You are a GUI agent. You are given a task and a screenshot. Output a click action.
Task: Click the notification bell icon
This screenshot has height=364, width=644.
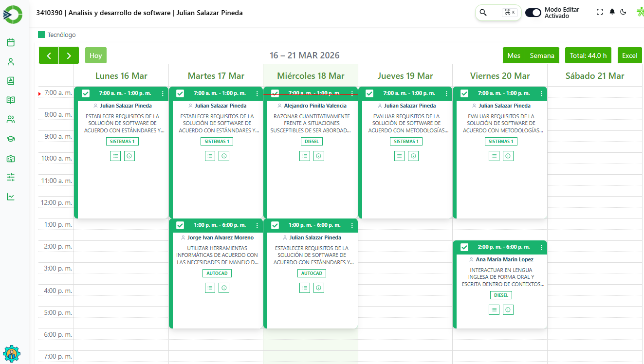pyautogui.click(x=612, y=12)
